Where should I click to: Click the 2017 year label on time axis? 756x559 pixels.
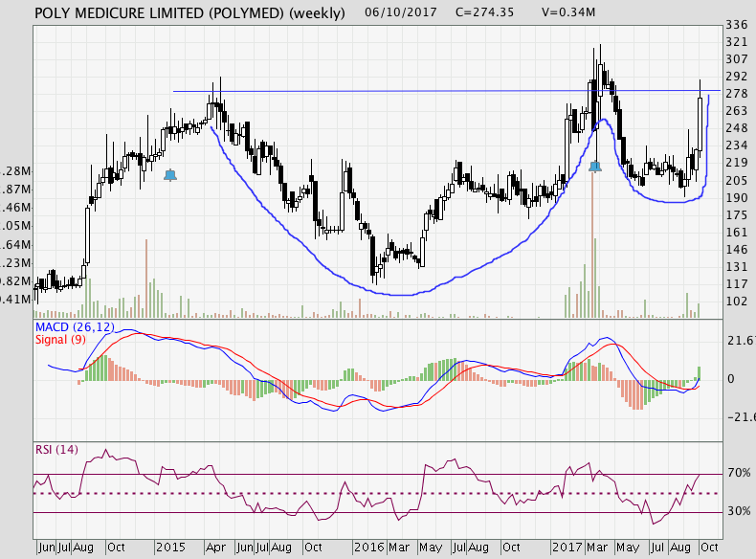click(x=567, y=548)
